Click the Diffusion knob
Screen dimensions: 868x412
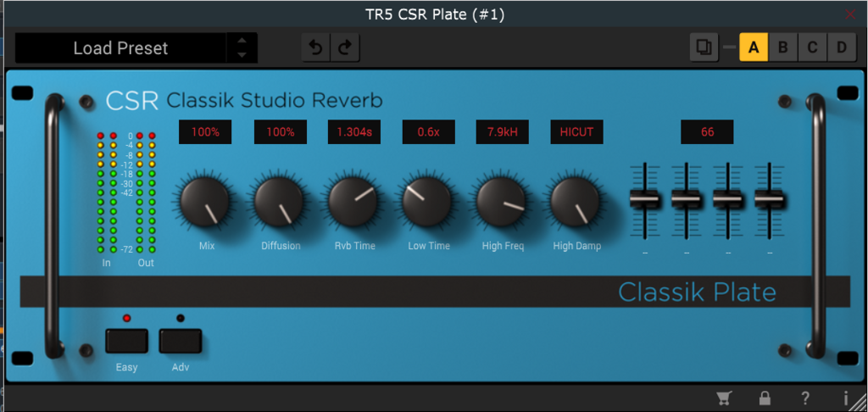tap(278, 202)
